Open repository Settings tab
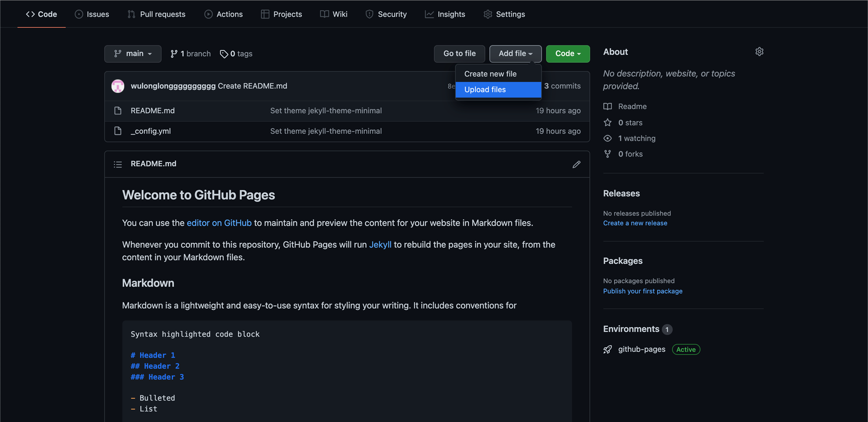The height and width of the screenshot is (422, 868). (x=504, y=14)
